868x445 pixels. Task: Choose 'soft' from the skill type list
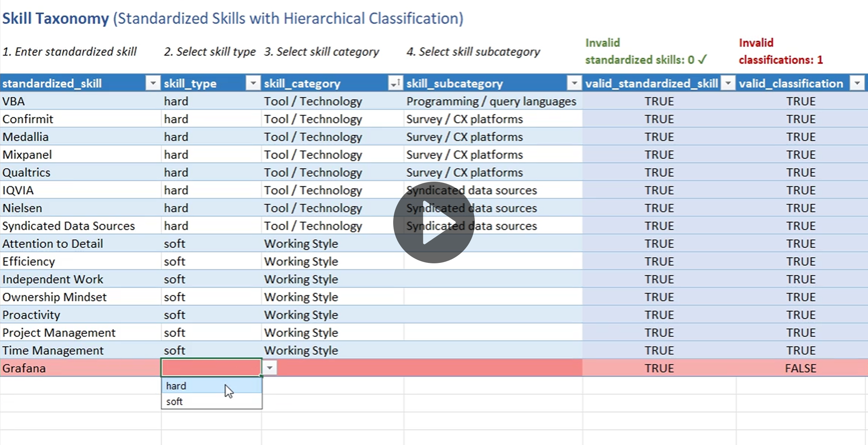pyautogui.click(x=212, y=401)
